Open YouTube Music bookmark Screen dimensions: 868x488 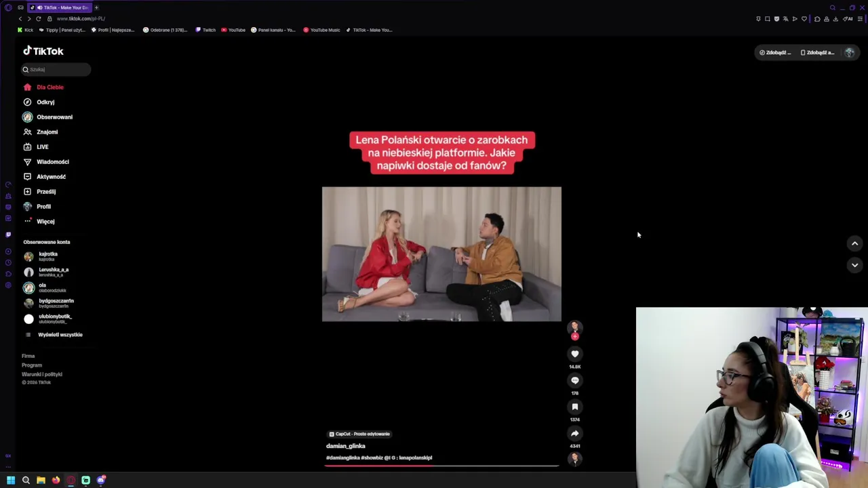tap(321, 30)
